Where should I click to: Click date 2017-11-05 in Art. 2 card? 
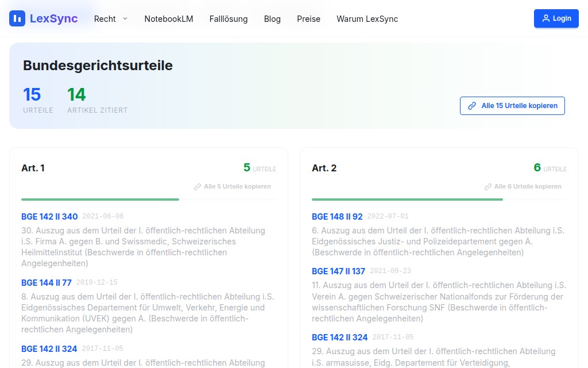(393, 337)
